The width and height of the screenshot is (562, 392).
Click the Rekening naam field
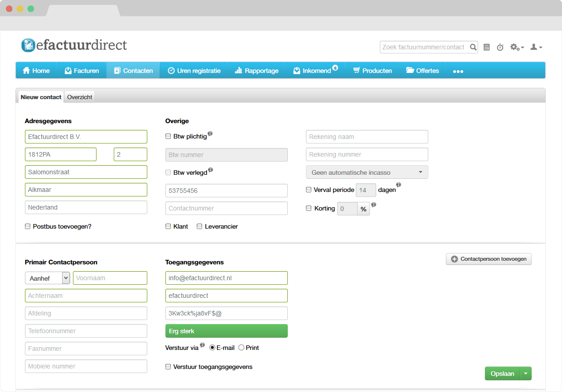tap(367, 137)
